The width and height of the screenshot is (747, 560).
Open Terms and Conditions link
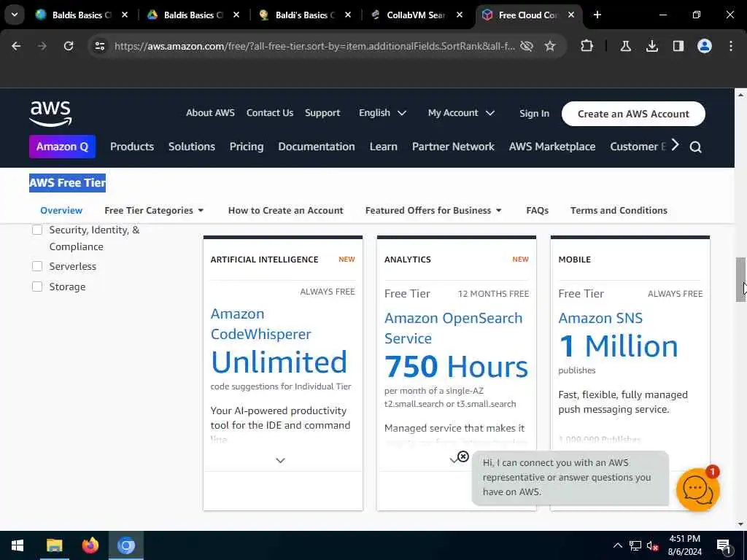[619, 211]
